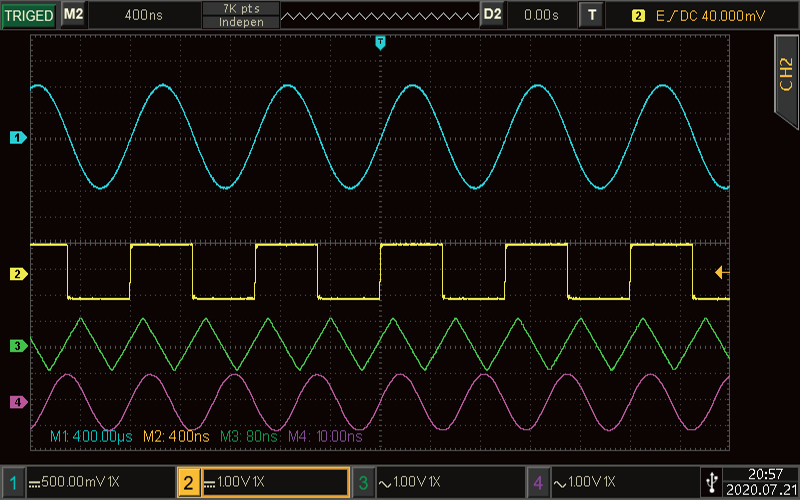Select the D2 delay label
This screenshot has height=500, width=800.
[x=492, y=15]
